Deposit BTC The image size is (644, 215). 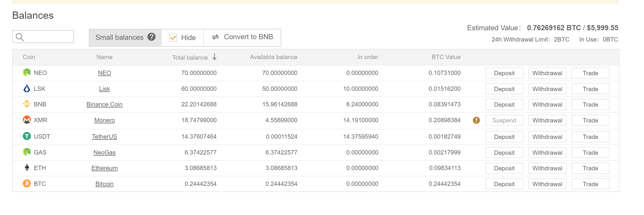[x=504, y=184]
